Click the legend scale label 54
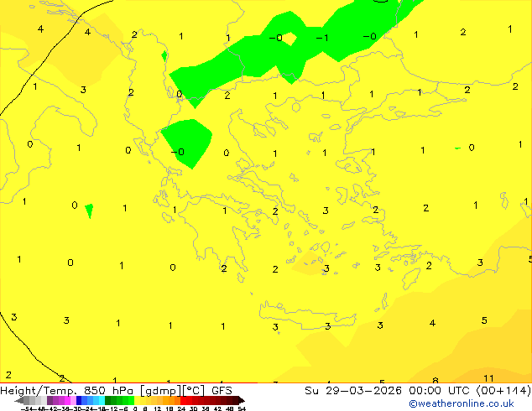The image size is (532, 411). 242,408
